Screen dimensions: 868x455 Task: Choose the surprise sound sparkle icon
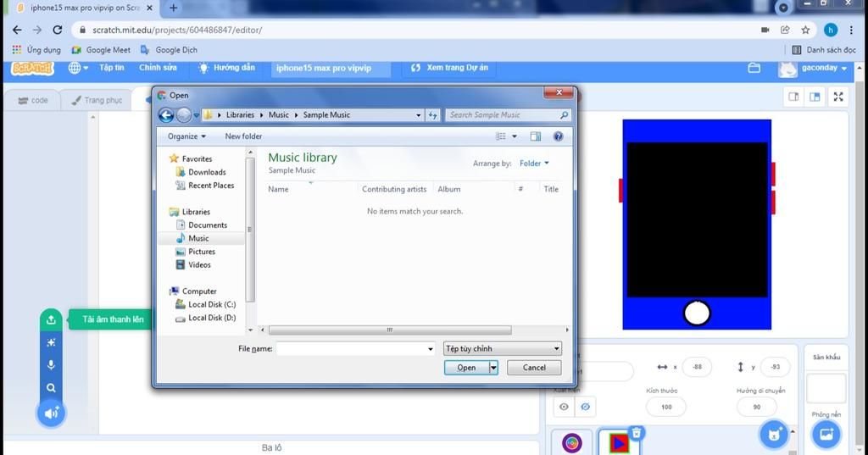tap(51, 342)
